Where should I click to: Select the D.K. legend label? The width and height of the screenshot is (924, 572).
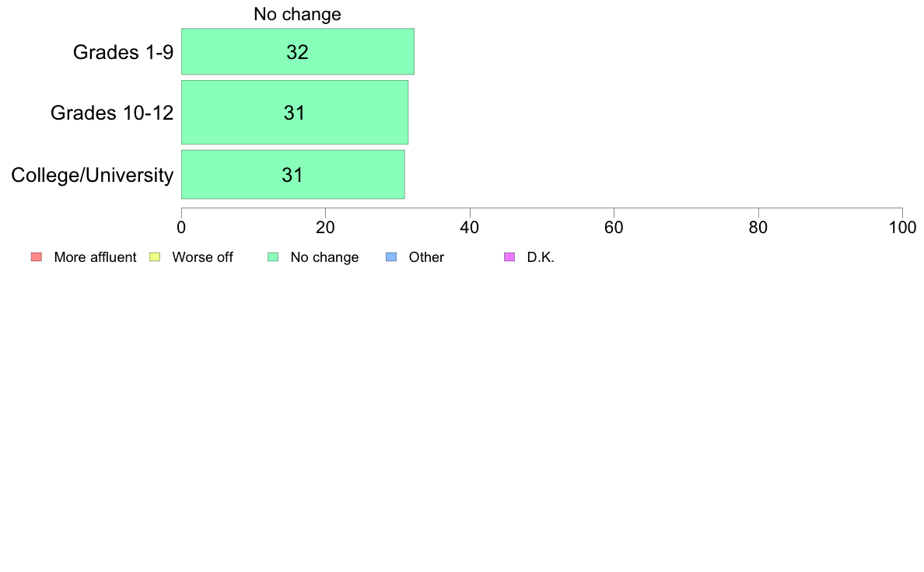[x=541, y=257]
